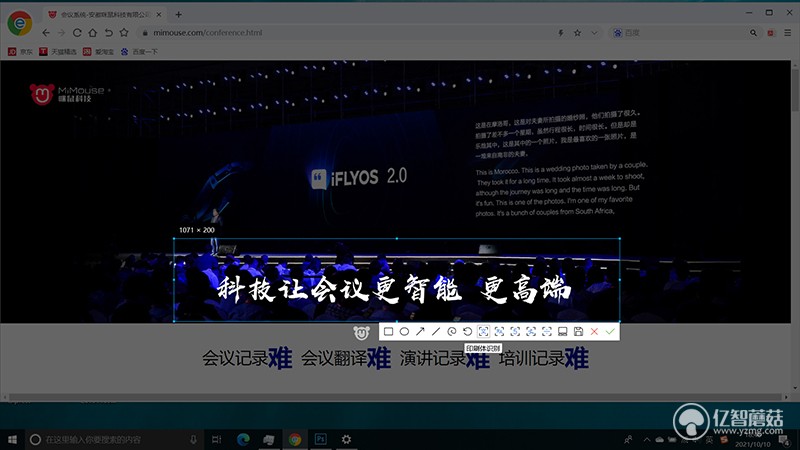Open the 百度一下 bookmark

click(x=139, y=52)
